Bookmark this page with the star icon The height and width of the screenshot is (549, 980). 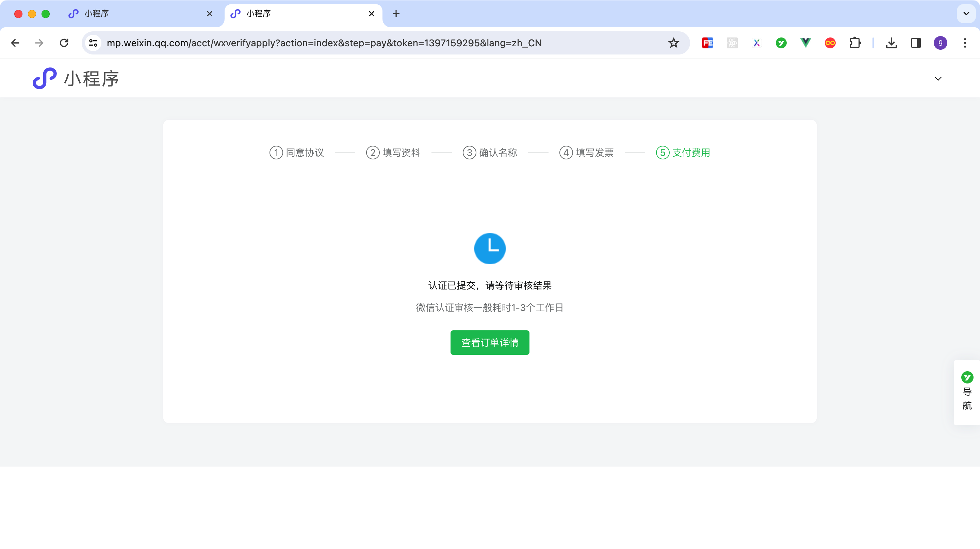[x=673, y=43]
